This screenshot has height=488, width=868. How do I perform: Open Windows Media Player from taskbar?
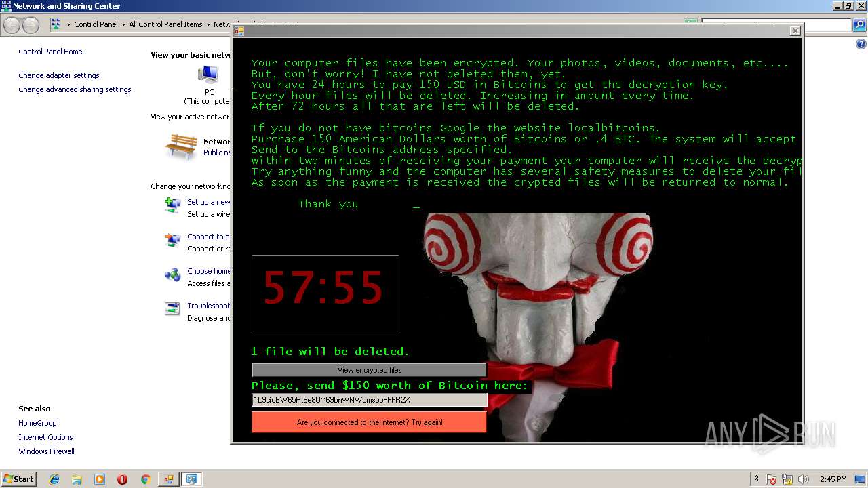click(100, 479)
